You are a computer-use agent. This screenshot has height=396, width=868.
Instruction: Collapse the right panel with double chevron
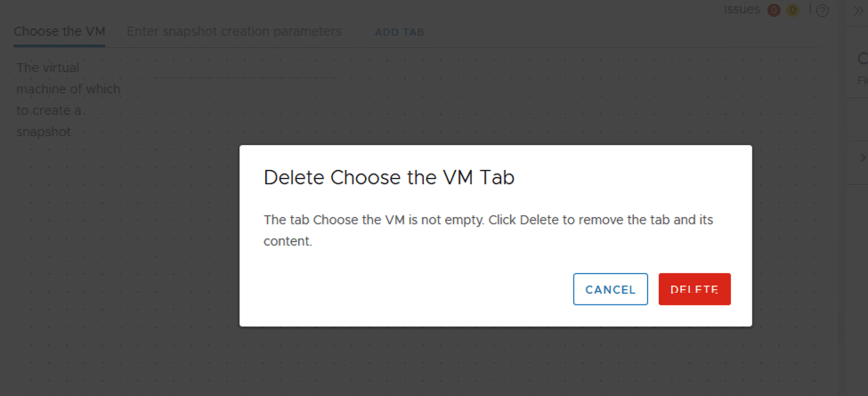[x=860, y=11]
